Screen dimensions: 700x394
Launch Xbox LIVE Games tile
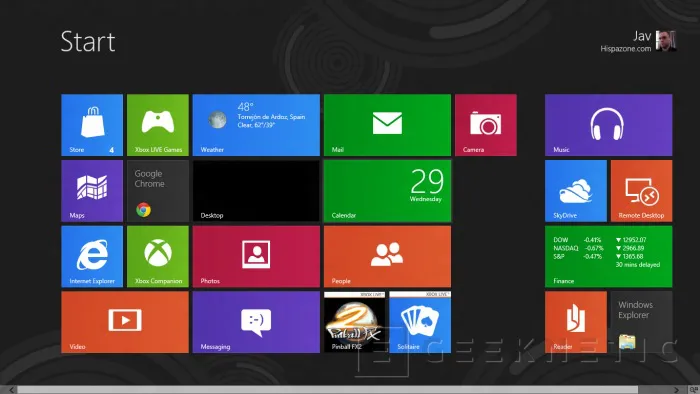[x=158, y=125]
